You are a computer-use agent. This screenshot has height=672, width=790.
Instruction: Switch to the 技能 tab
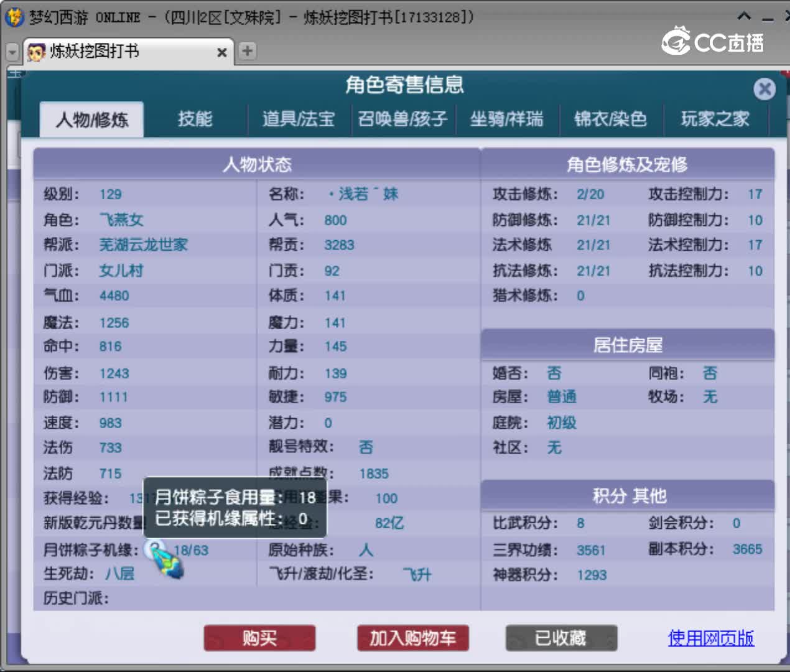point(195,119)
